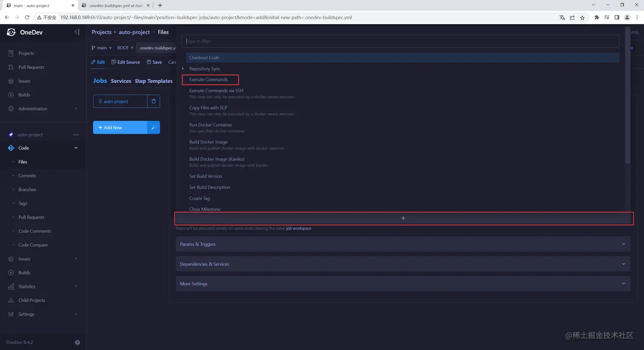This screenshot has height=350, width=644.
Task: Go to Projects in the breadcrumb
Action: [x=101, y=32]
